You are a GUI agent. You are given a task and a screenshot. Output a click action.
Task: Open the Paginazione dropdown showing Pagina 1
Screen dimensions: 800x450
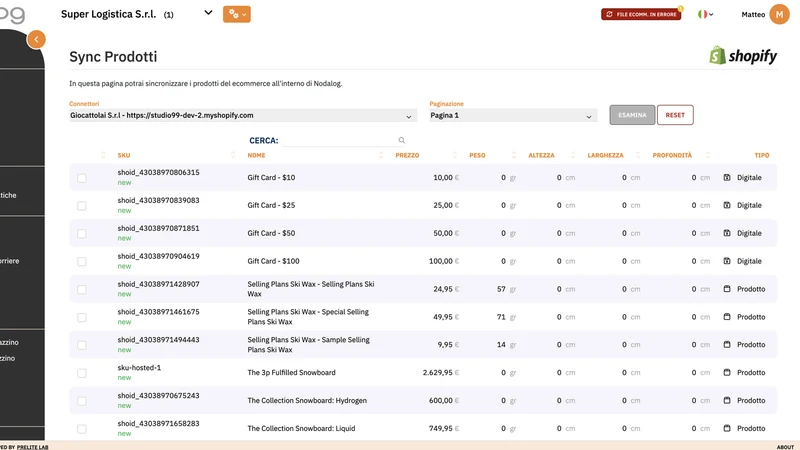pos(513,116)
